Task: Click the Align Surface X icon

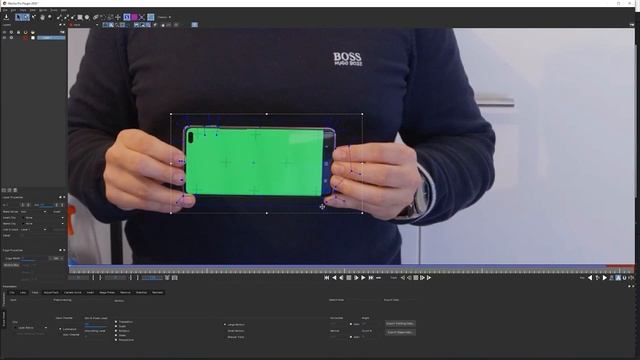Action: coord(142,17)
